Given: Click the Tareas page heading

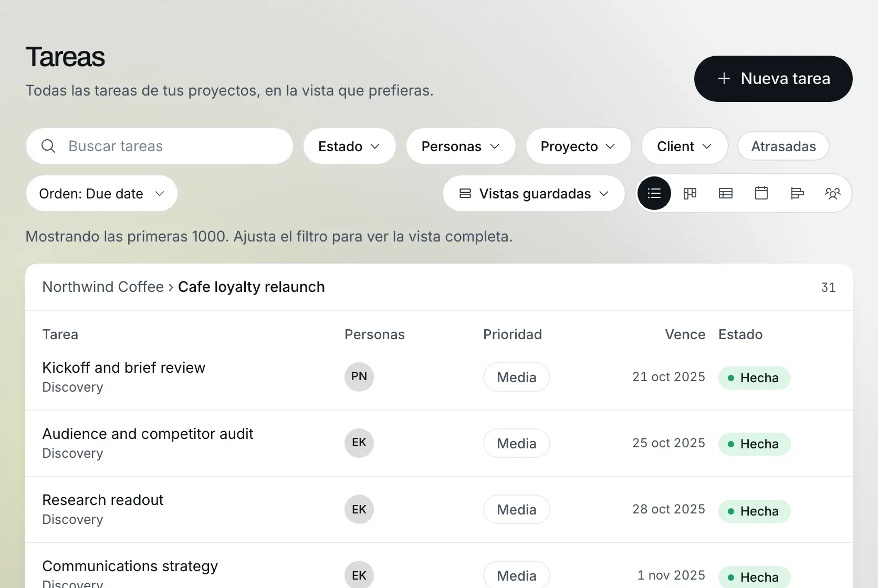Looking at the screenshot, I should (x=65, y=57).
